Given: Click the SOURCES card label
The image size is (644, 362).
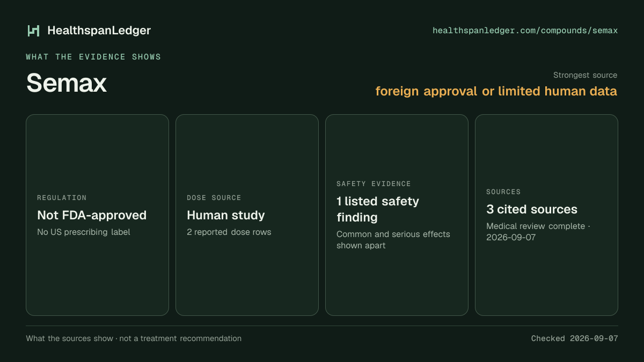Looking at the screenshot, I should pos(503,192).
